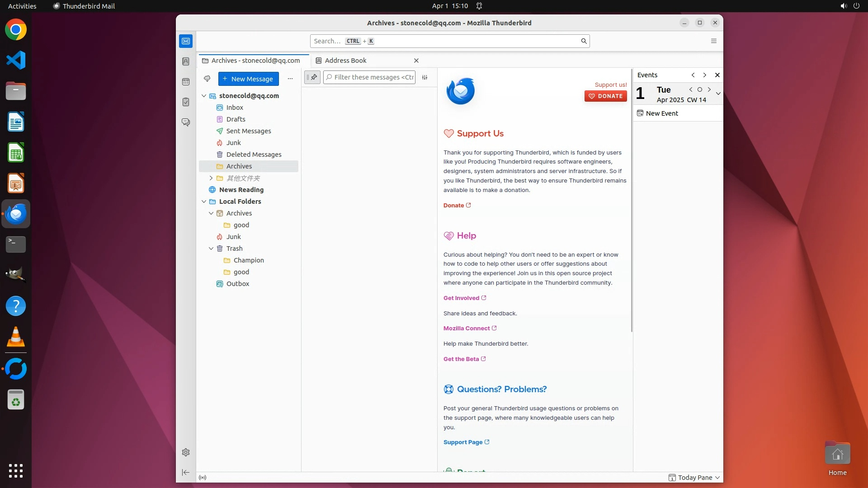The image size is (868, 488).
Task: Toggle the quick filter pin button
Action: coord(312,77)
